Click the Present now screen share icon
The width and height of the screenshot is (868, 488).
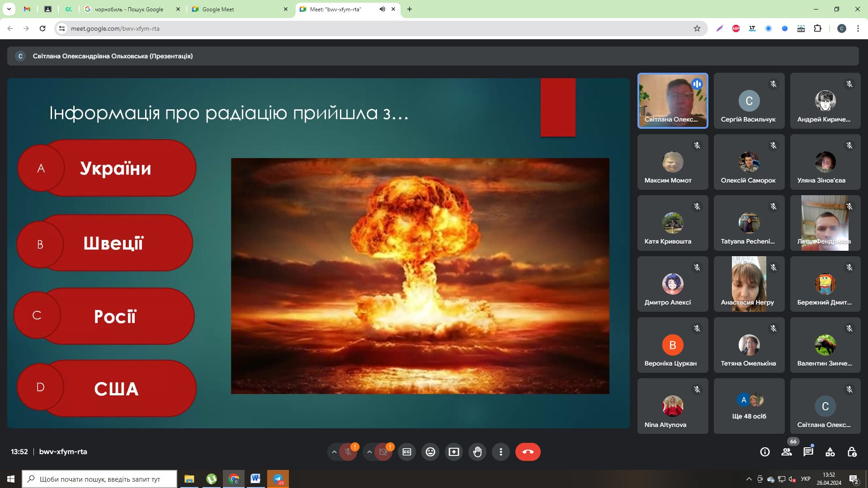(x=454, y=452)
